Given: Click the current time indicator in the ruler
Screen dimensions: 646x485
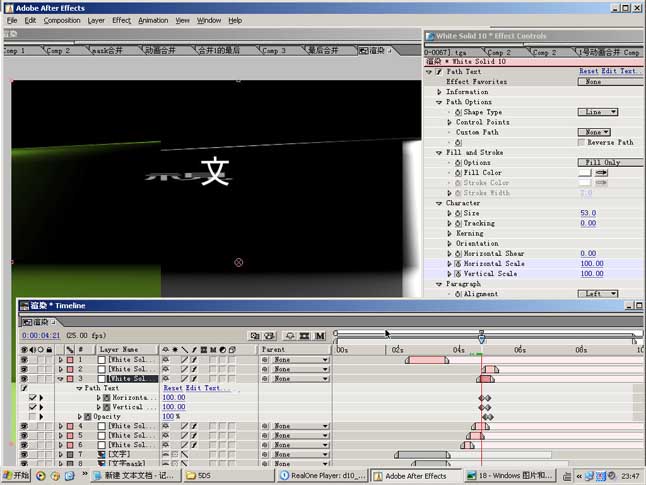Looking at the screenshot, I should pyautogui.click(x=481, y=338).
